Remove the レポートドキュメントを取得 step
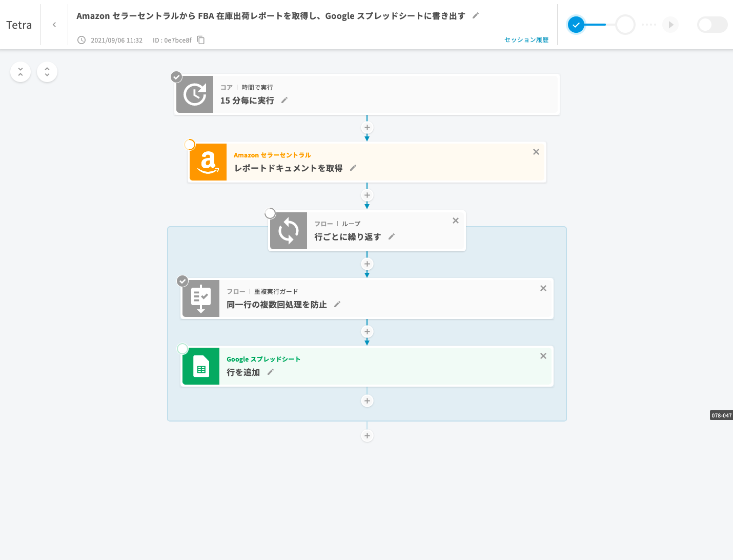This screenshot has width=733, height=560. click(x=536, y=152)
